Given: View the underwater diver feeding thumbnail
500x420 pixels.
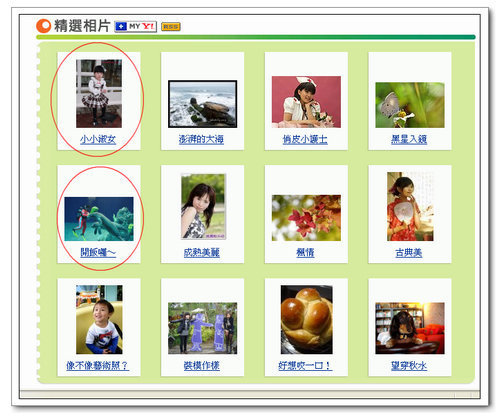Looking at the screenshot, I should click(99, 219).
